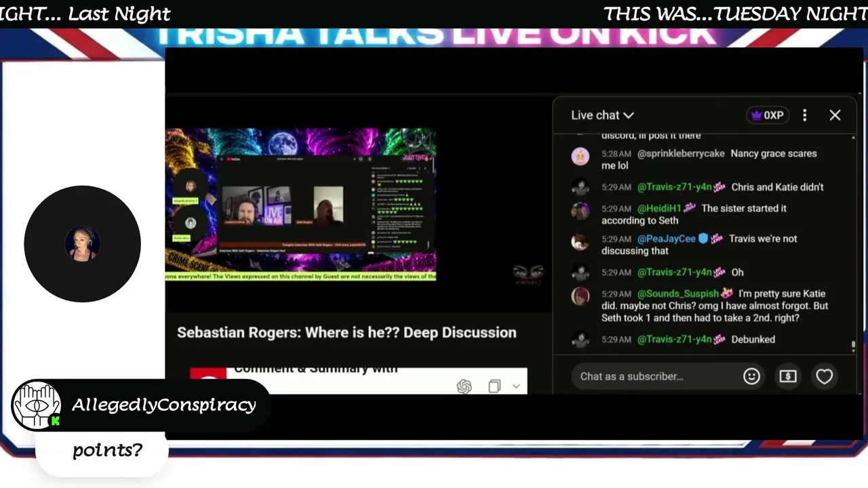Click the heart reaction icon
The image size is (868, 488).
[x=824, y=376]
